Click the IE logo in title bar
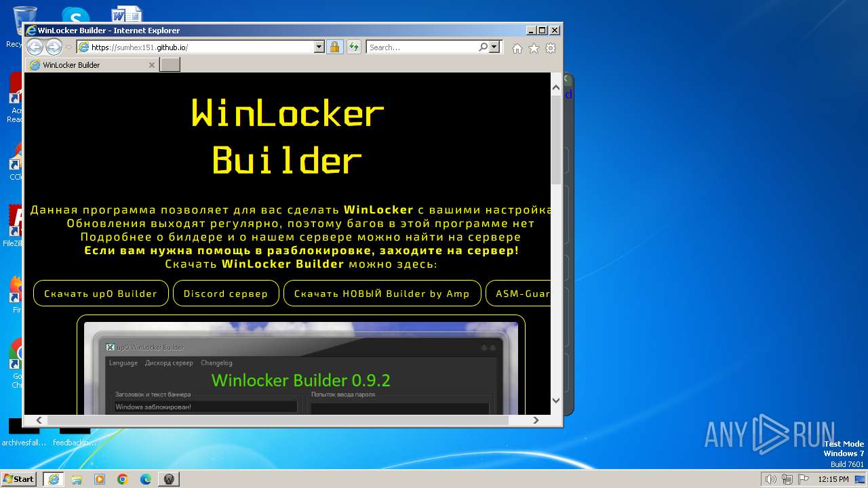This screenshot has height=488, width=868. point(31,30)
